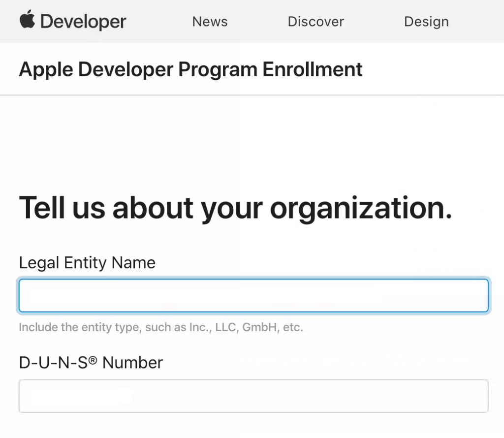Image resolution: width=504 pixels, height=438 pixels.
Task: Click the word Enrollment in page title
Action: 313,69
